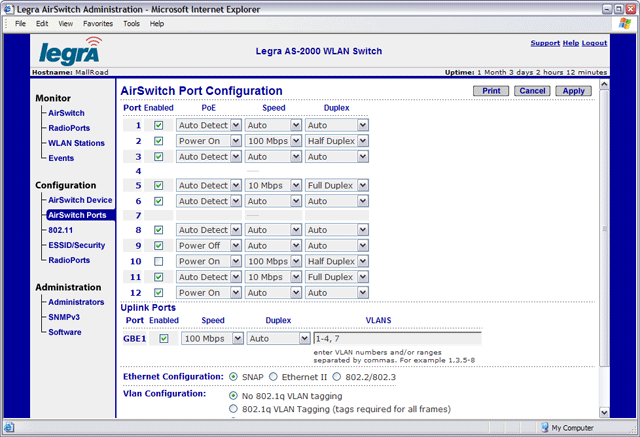Open the Tools menu
The height and width of the screenshot is (437, 640).
pos(131,24)
